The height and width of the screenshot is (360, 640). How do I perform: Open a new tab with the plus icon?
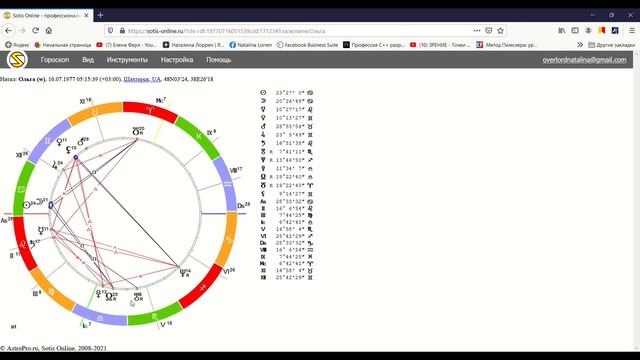(x=100, y=16)
